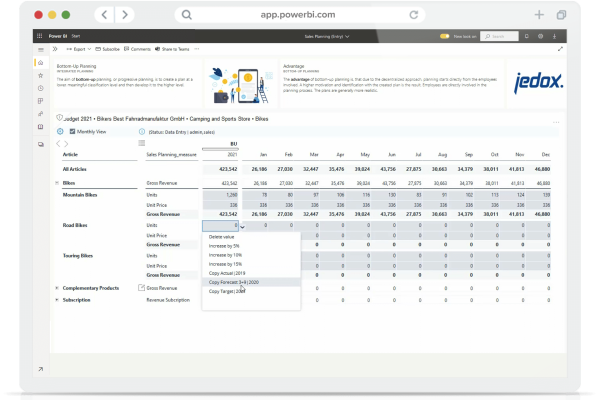Expand the Subscription row

coord(57,300)
